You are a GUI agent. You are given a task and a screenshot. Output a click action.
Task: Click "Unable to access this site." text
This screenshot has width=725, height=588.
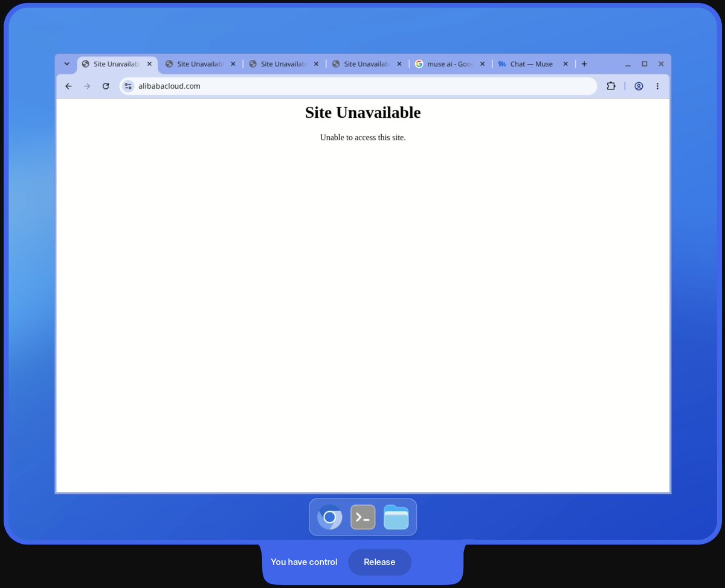(363, 138)
